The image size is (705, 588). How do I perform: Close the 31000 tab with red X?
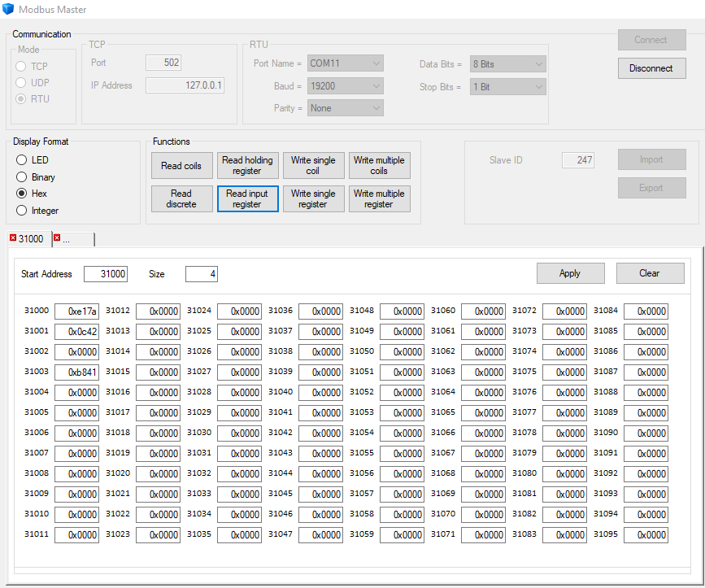point(13,237)
